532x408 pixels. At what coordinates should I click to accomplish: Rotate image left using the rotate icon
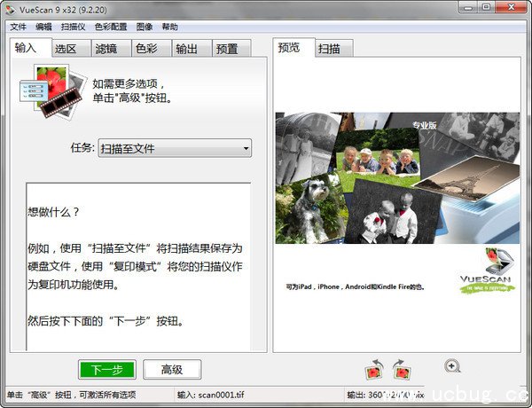(374, 369)
